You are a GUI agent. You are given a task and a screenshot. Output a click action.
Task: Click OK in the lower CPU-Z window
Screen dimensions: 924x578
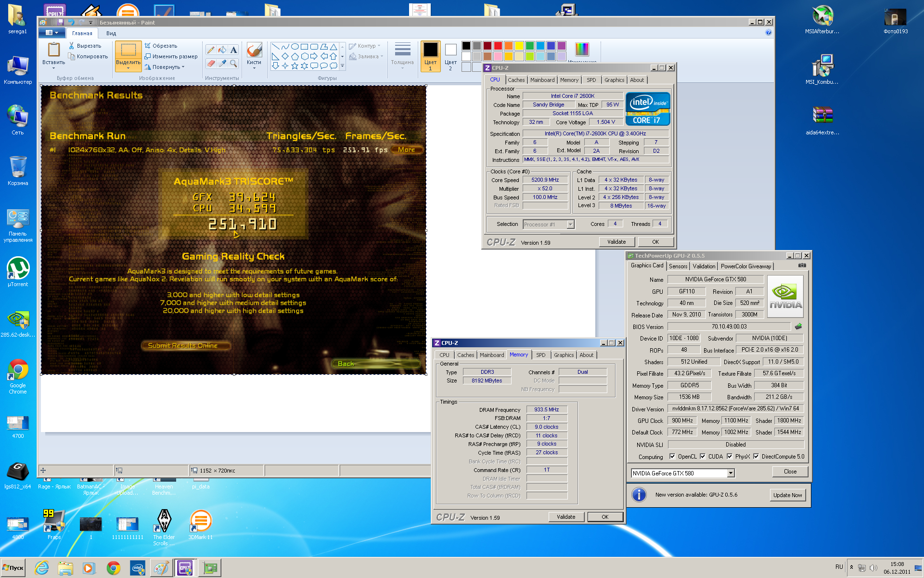605,517
